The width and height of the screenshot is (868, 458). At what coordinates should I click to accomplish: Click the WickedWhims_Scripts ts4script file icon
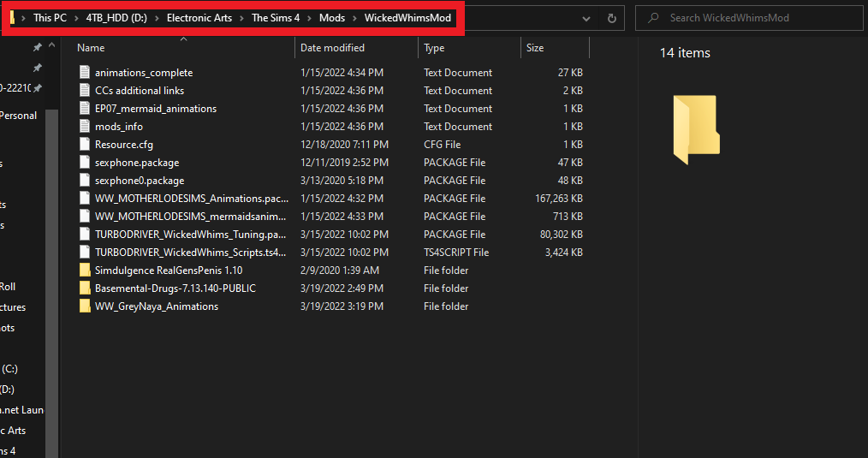click(x=85, y=252)
